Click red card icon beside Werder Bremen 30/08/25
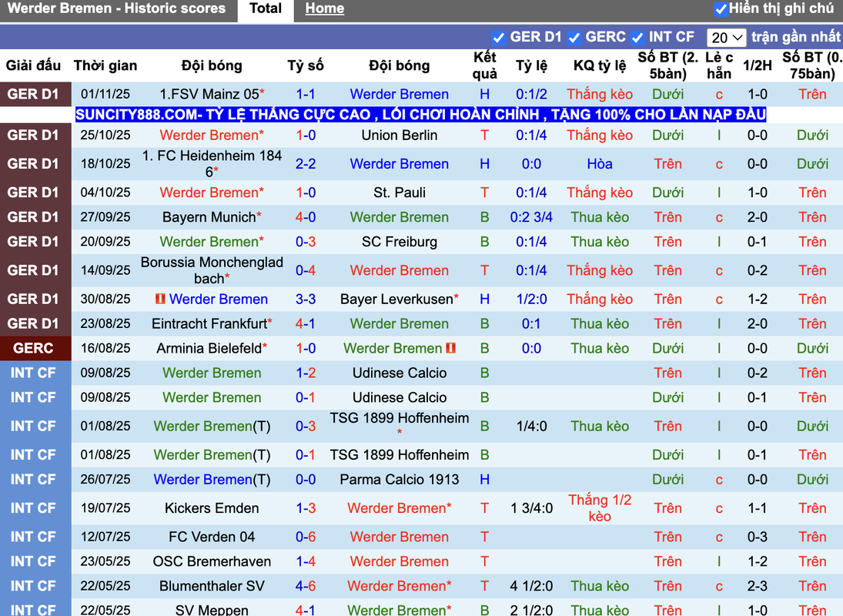 159,298
